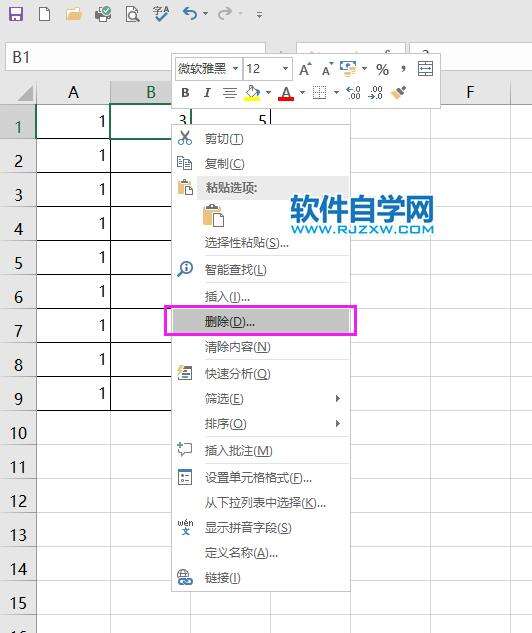The width and height of the screenshot is (532, 633).
Task: Open undo history dropdown arrow
Action: pyautogui.click(x=205, y=14)
